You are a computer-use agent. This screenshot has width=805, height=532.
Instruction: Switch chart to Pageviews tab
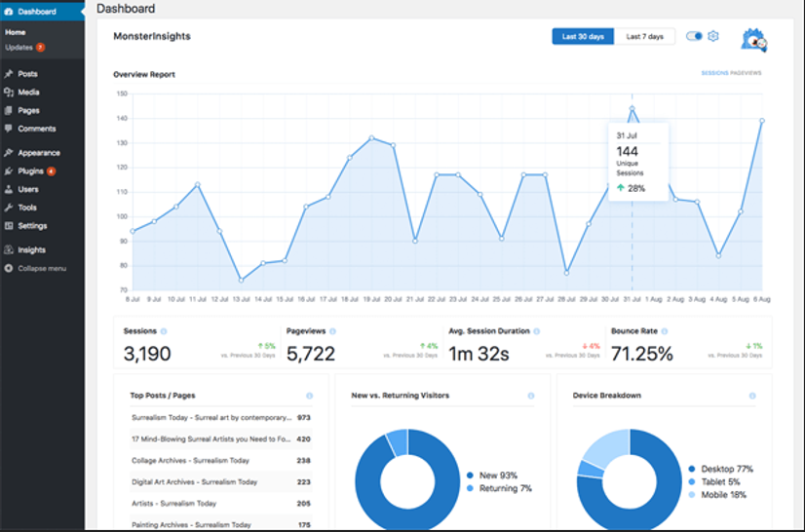pos(746,73)
